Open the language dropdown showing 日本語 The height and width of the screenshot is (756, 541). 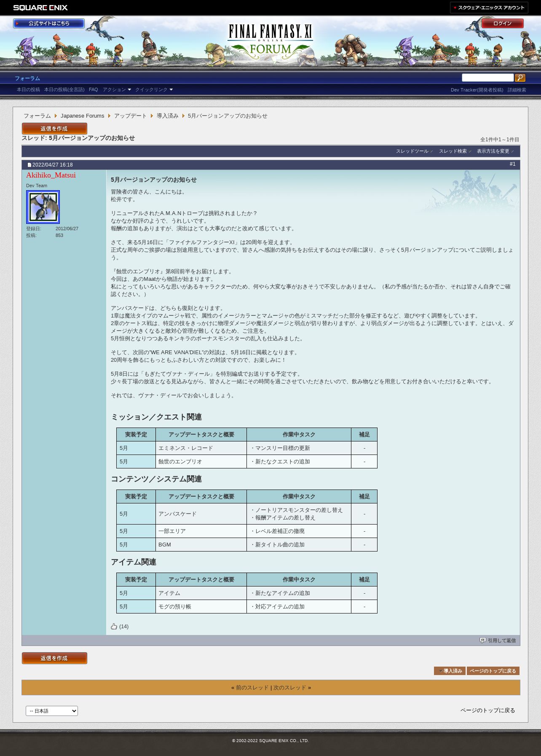pyautogui.click(x=52, y=711)
